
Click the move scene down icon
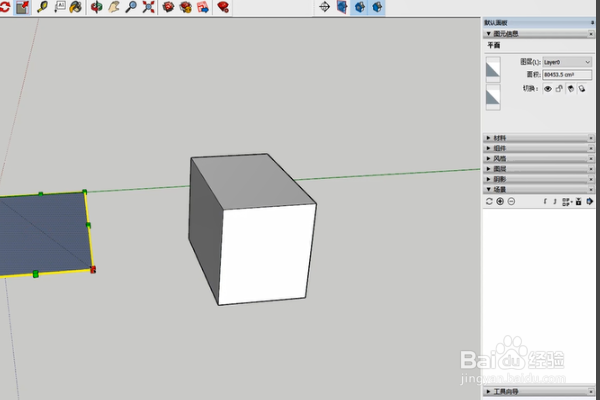pos(555,201)
